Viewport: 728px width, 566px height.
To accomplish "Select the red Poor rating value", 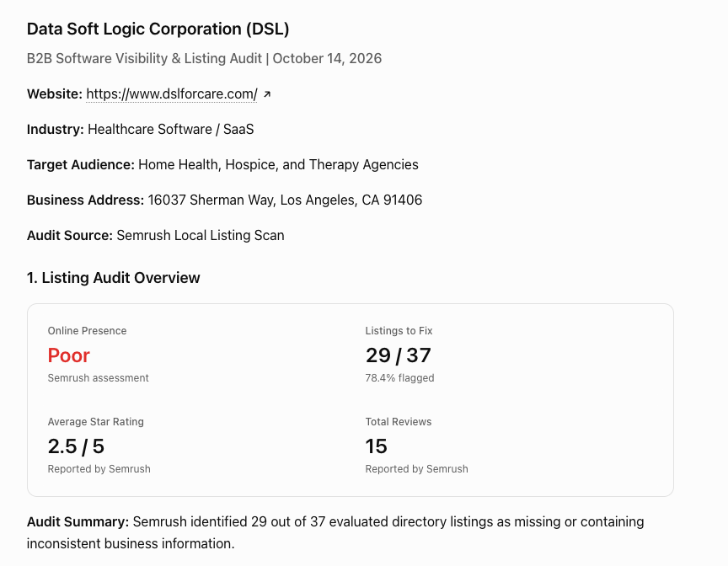I will pos(69,355).
